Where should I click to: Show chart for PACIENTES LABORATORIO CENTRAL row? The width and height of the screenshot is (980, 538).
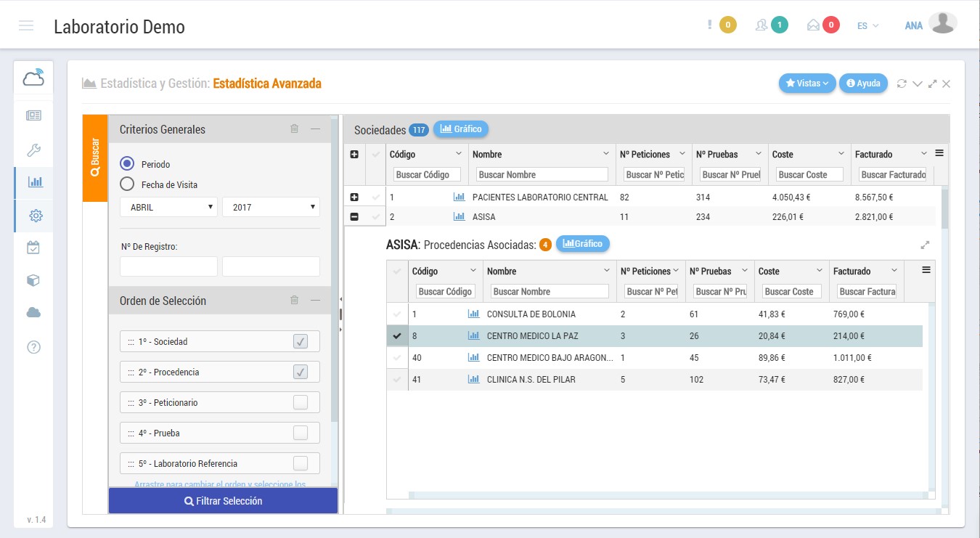(x=459, y=197)
